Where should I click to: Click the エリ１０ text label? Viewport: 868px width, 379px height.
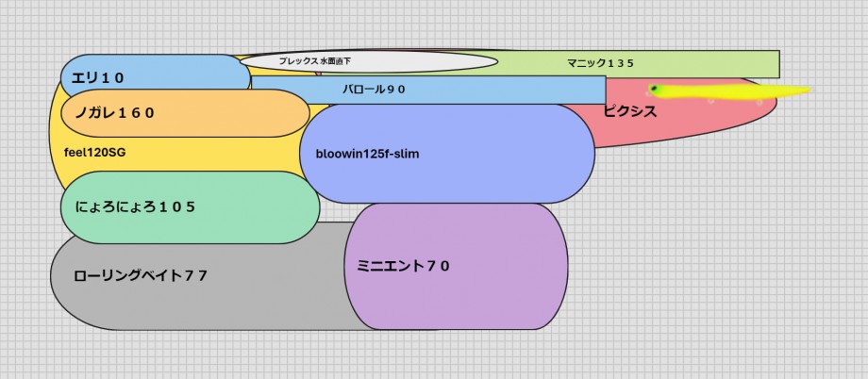click(x=97, y=78)
